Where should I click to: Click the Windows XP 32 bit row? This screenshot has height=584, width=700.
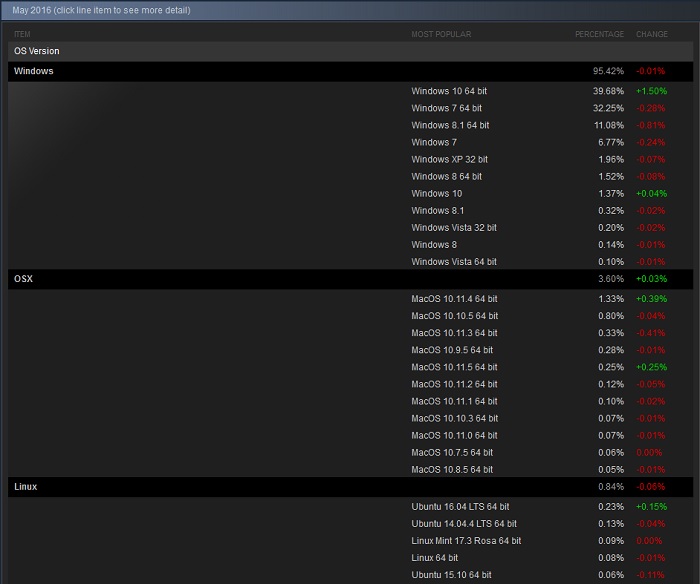click(447, 159)
